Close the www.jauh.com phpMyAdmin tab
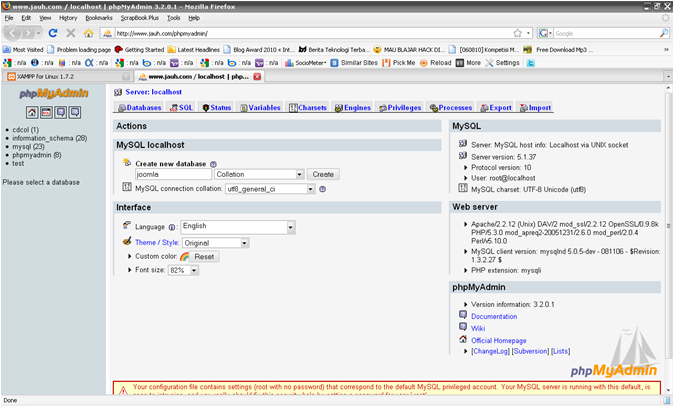The image size is (676, 411). click(x=257, y=77)
